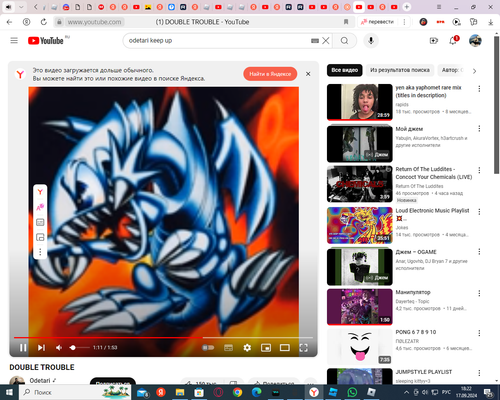The image size is (500, 400).
Task: Adjust the volume slider
Action: pos(79,348)
